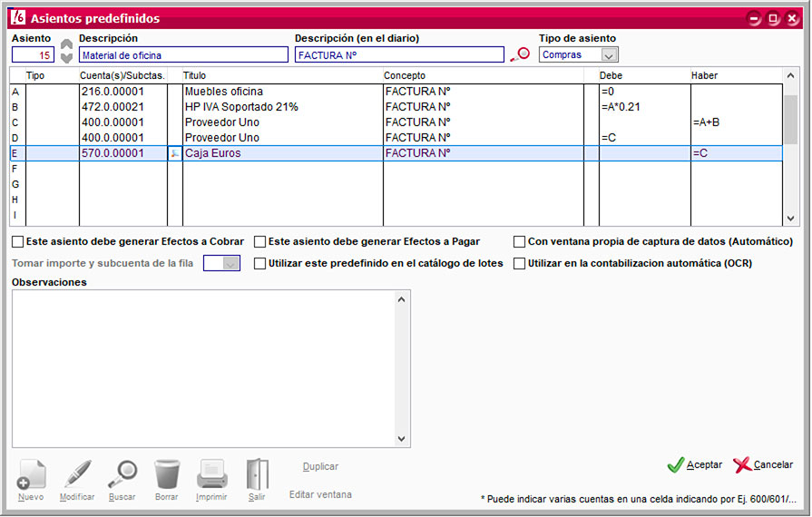Select row D account 400.0.00001
The width and height of the screenshot is (812, 517).
click(123, 138)
